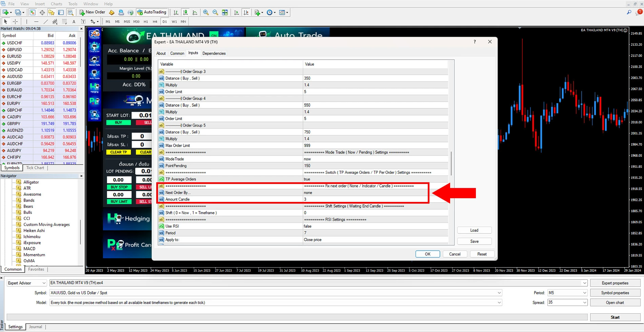
Task: Switch to the Common tab in Expert dialog
Action: point(177,54)
